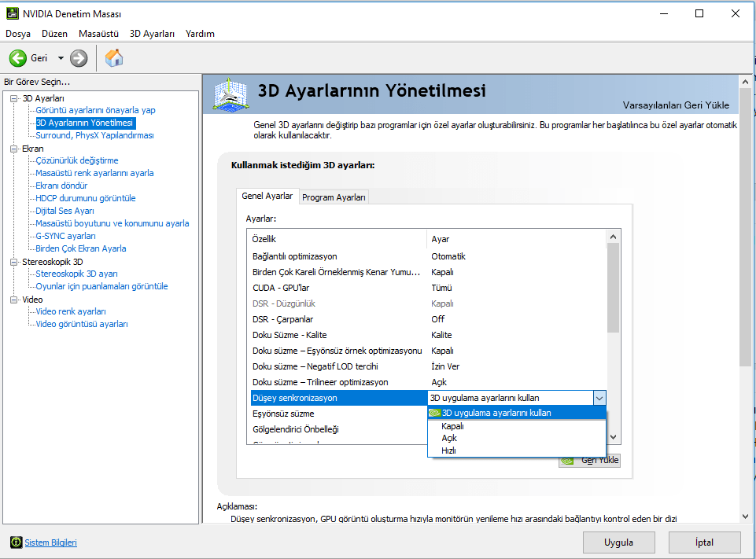This screenshot has height=559, width=756.
Task: Select Doku süzme – Negatif LOD tercihi row
Action: 428,366
